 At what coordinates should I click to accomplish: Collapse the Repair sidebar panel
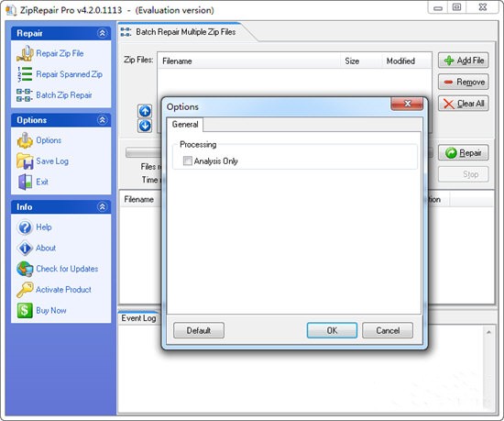tap(103, 33)
